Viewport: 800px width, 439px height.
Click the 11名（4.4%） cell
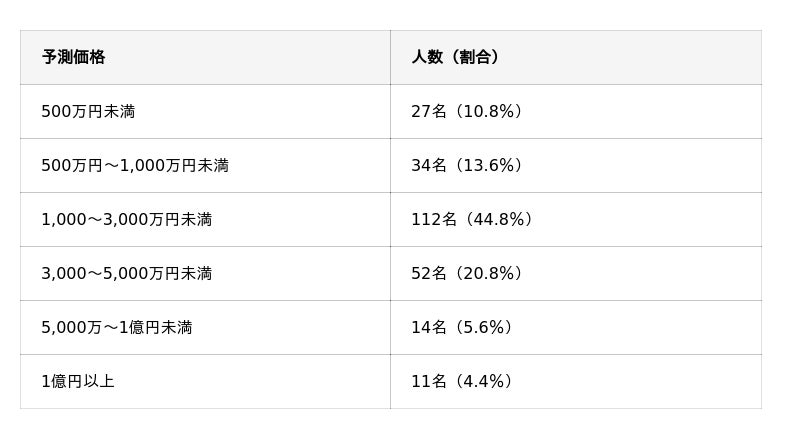[461, 381]
